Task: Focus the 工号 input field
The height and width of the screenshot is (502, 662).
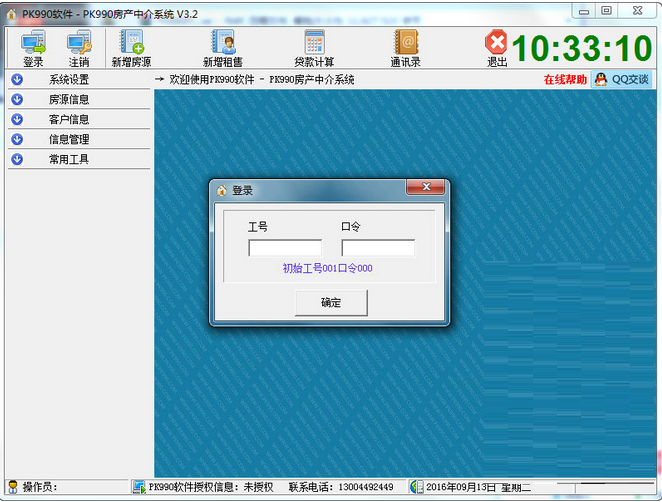Action: click(285, 248)
